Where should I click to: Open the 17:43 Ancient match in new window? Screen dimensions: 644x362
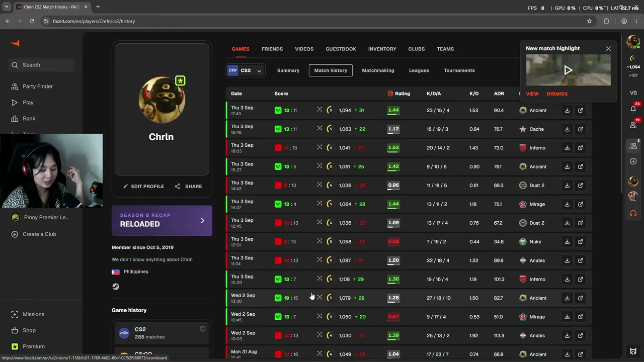tap(581, 110)
